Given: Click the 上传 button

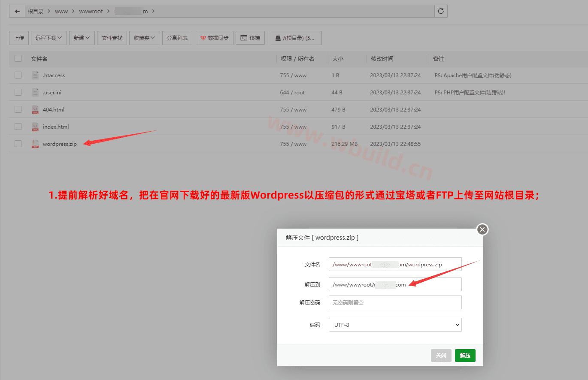Looking at the screenshot, I should point(19,38).
